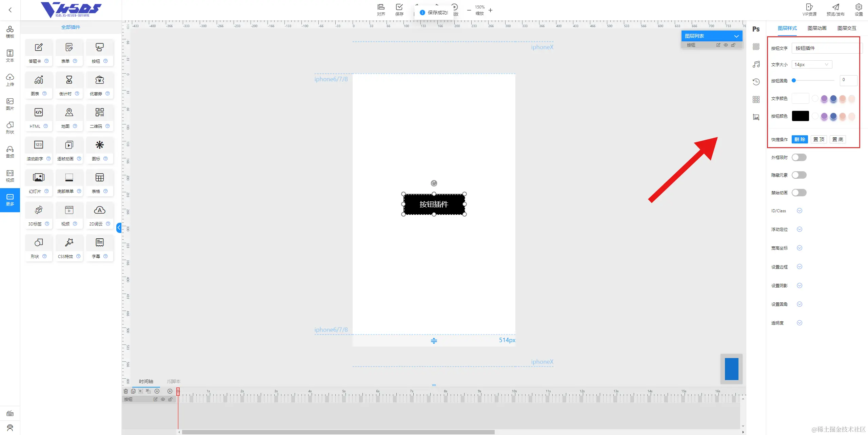Collapse the 图层列表 layer list panel
Image resolution: width=868 pixels, height=435 pixels.
736,36
